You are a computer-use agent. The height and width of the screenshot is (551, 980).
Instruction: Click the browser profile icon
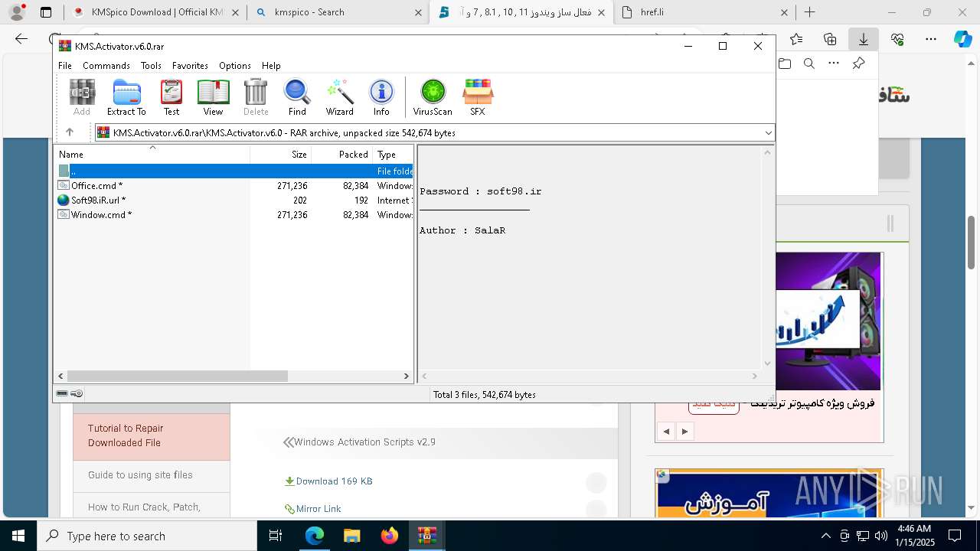point(17,12)
